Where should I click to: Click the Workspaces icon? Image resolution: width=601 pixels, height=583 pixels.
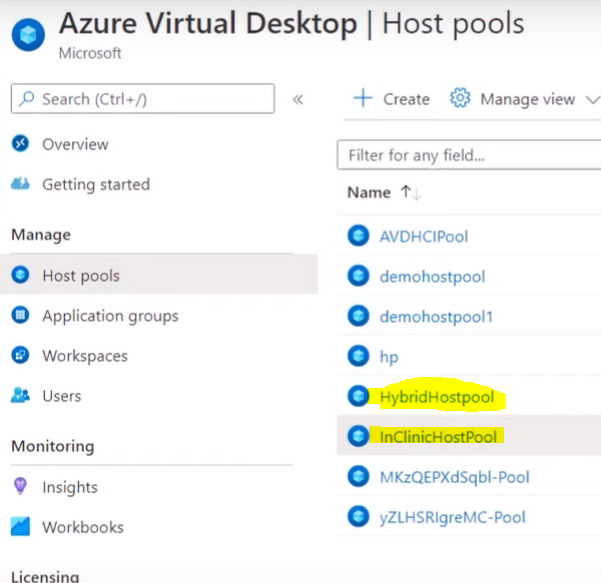(x=20, y=355)
